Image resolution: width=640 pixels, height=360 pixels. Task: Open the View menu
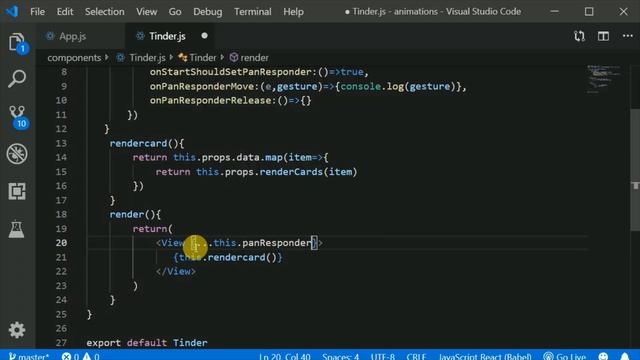click(147, 11)
